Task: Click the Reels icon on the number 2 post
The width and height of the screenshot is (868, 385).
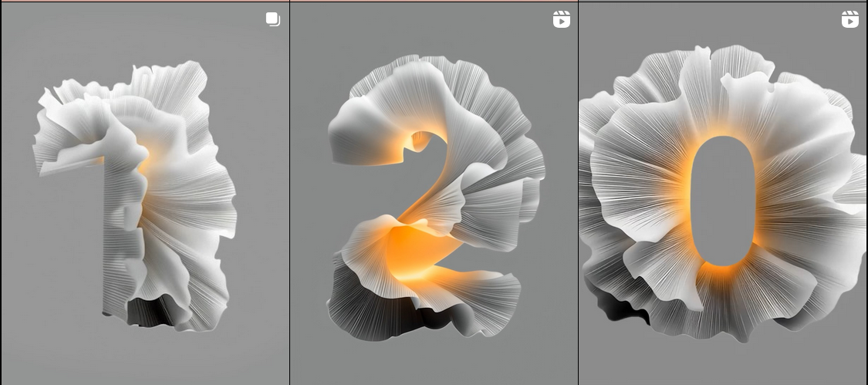Action: click(x=562, y=19)
